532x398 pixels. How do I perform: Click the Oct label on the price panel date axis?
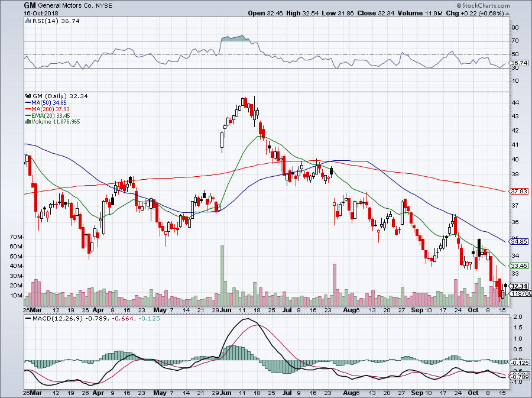tap(473, 310)
